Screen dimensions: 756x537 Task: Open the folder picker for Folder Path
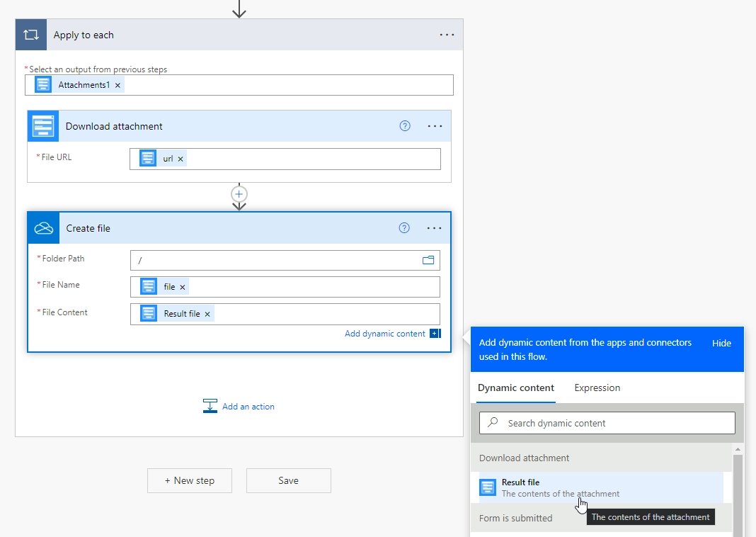point(428,260)
